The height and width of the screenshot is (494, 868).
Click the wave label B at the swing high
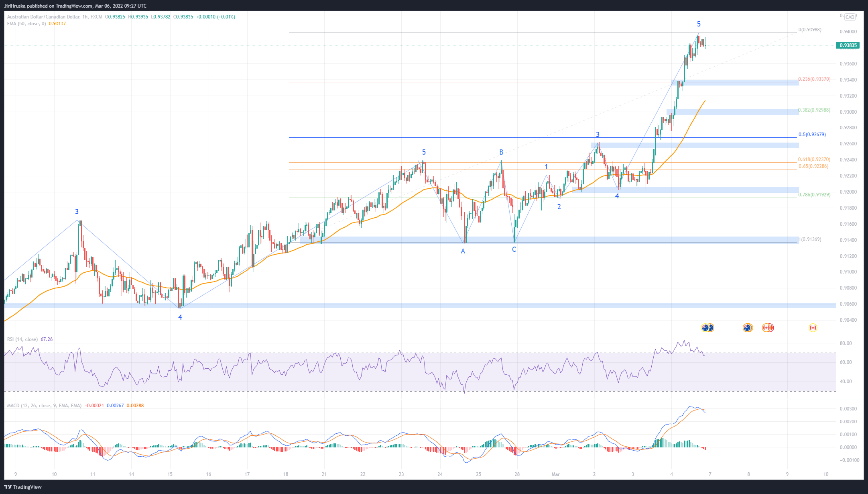click(x=501, y=152)
